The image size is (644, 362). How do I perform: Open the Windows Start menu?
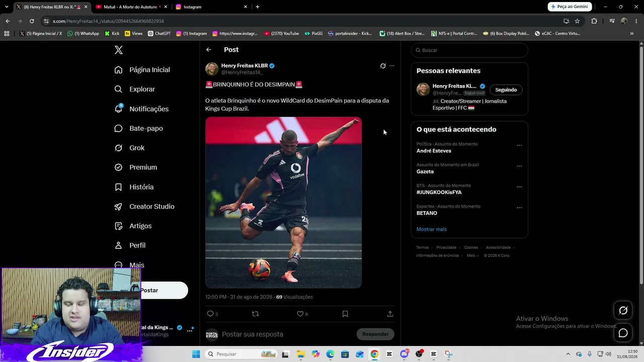coord(196,354)
